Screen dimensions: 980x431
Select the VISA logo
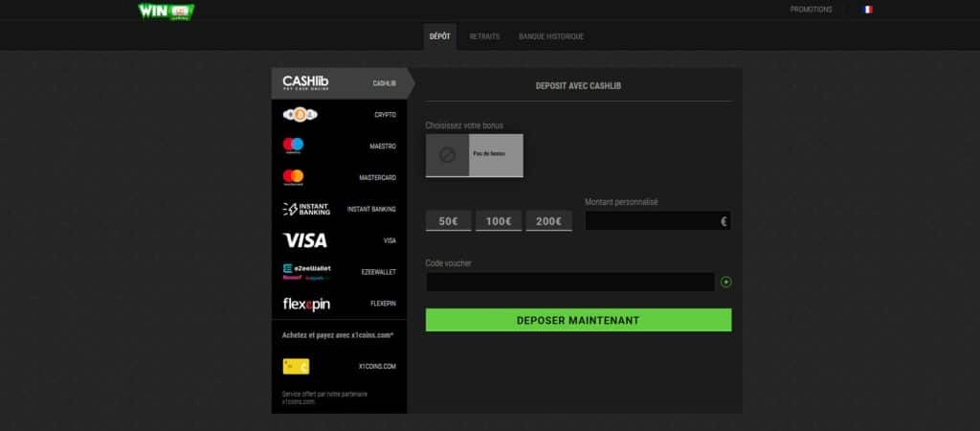coord(304,240)
